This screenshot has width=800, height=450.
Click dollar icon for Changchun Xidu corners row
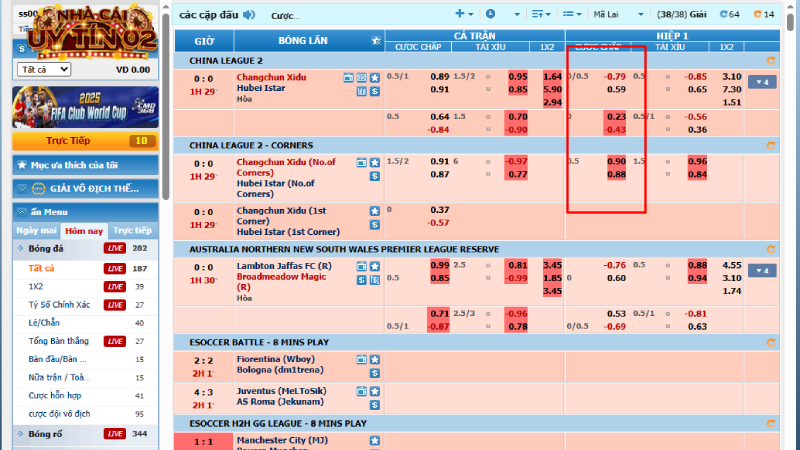click(375, 176)
